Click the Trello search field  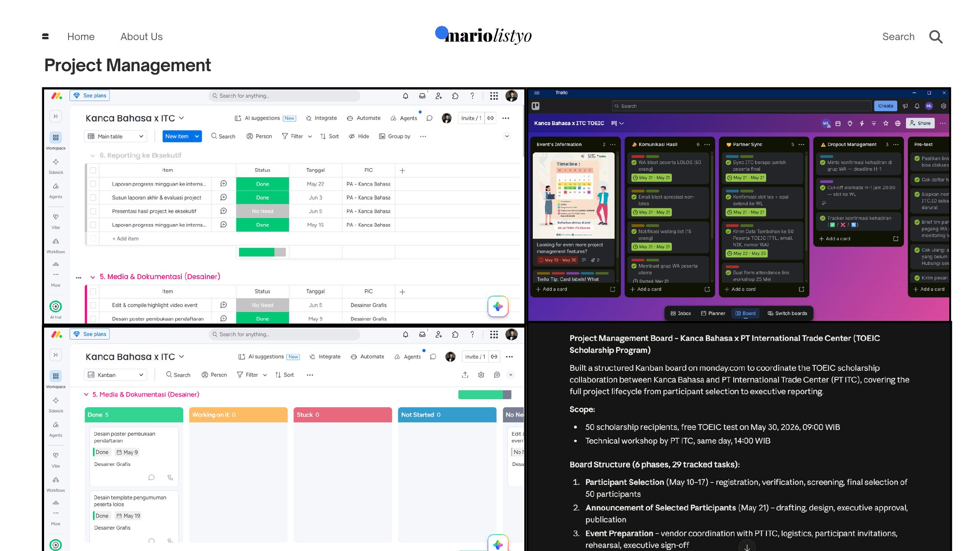click(742, 106)
